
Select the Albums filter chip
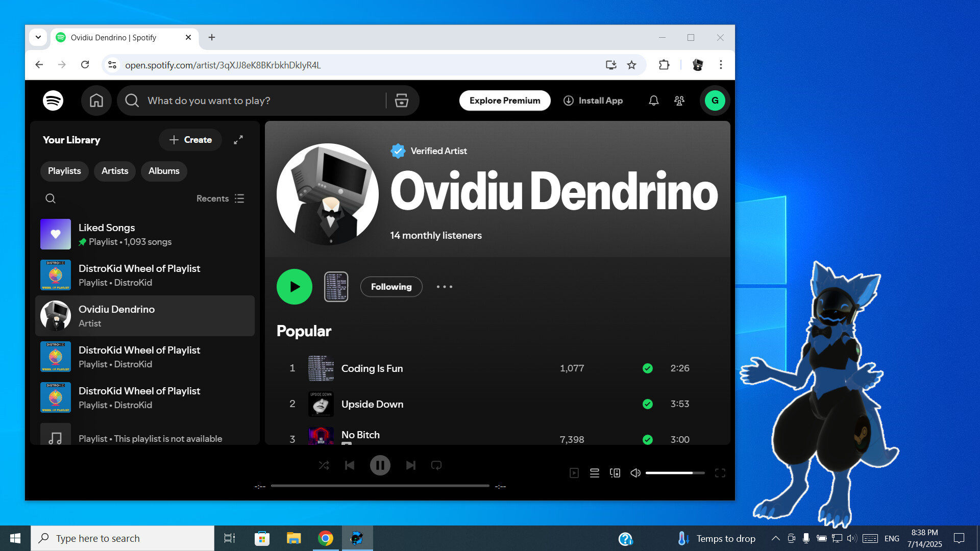[x=164, y=171]
